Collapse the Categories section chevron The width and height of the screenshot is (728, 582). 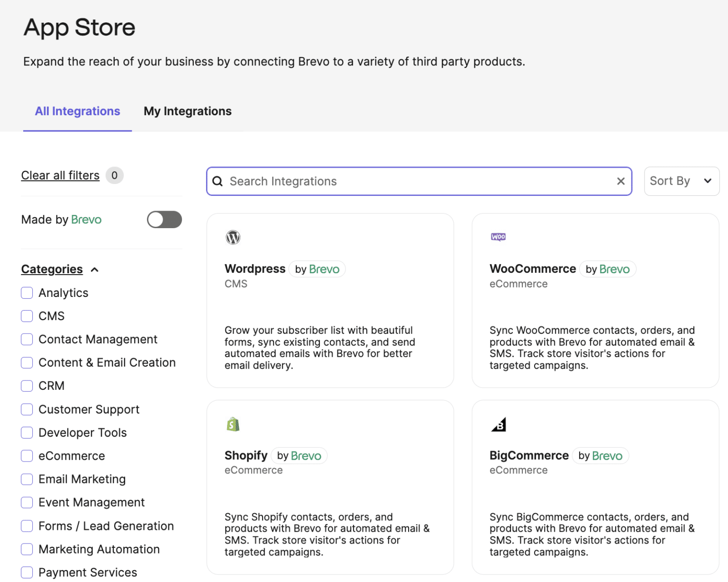tap(95, 269)
